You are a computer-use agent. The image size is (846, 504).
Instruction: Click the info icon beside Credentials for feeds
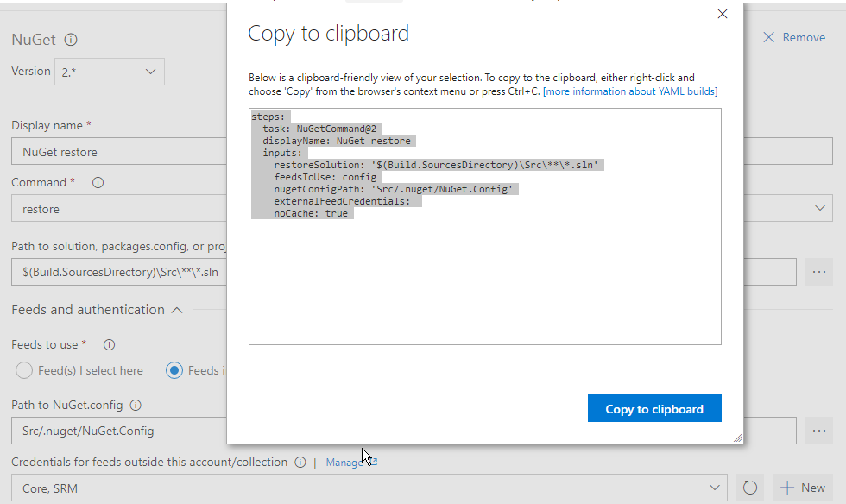(300, 462)
